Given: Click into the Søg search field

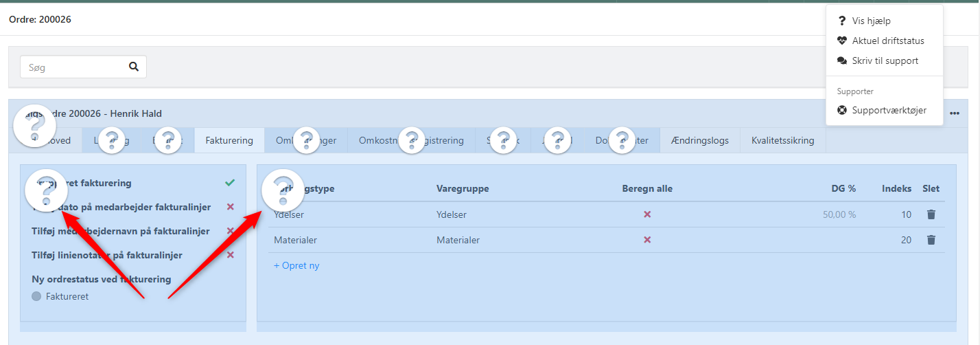Looking at the screenshot, I should coord(72,67).
